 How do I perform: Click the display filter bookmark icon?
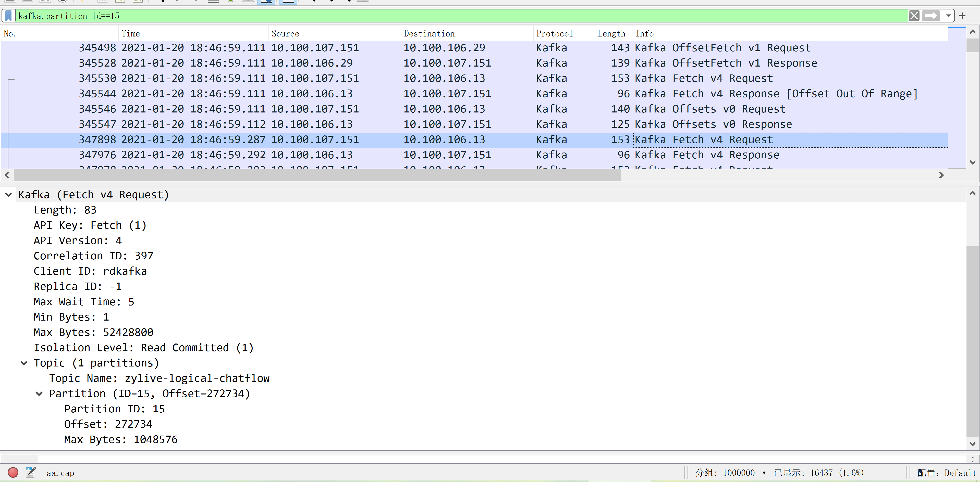pos(8,16)
